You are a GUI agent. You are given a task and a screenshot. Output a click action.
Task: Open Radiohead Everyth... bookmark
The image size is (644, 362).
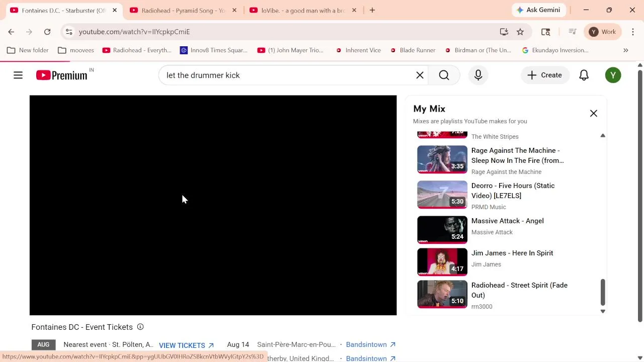tap(137, 50)
